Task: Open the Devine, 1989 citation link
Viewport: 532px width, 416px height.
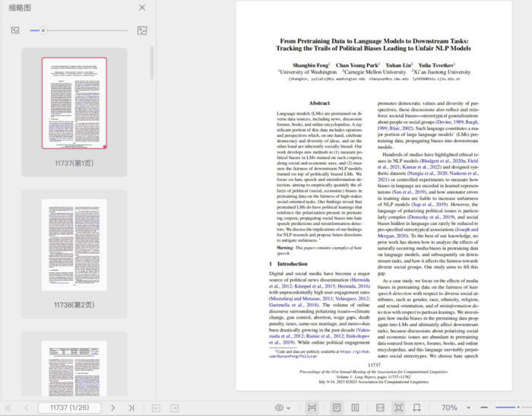Action: [x=449, y=122]
